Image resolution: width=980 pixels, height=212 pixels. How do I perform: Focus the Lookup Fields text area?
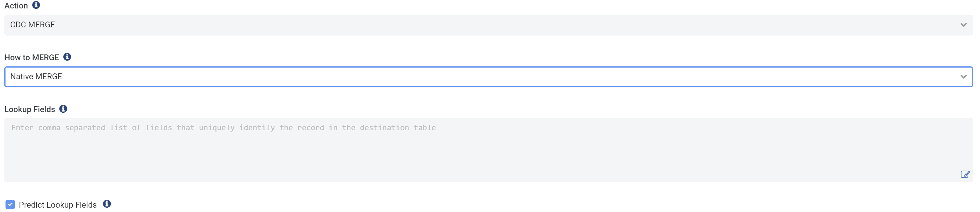488,150
